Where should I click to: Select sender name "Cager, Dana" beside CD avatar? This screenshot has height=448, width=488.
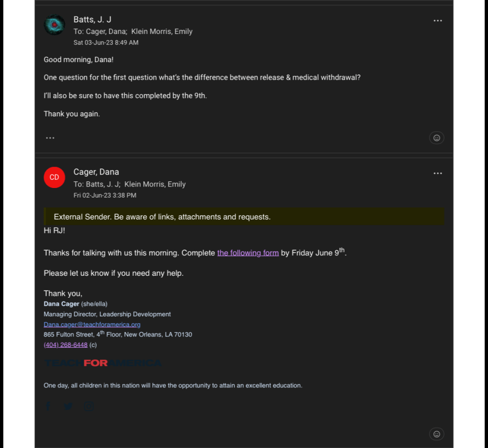96,172
